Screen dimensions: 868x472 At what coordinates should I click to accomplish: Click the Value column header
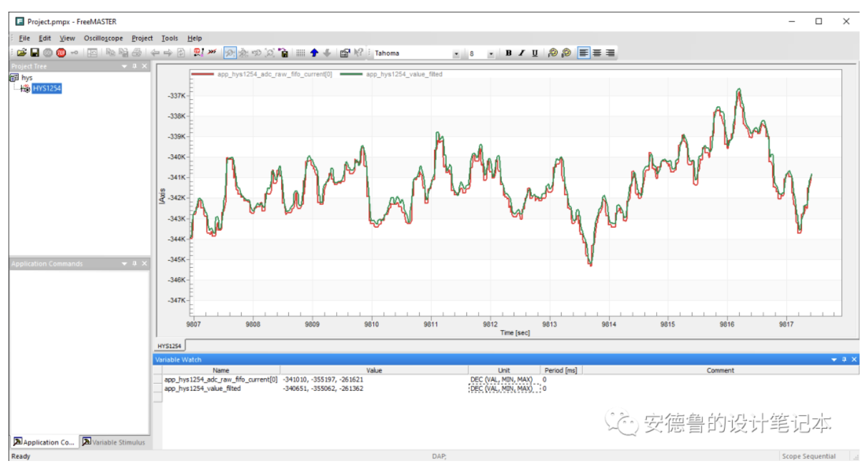click(x=374, y=370)
